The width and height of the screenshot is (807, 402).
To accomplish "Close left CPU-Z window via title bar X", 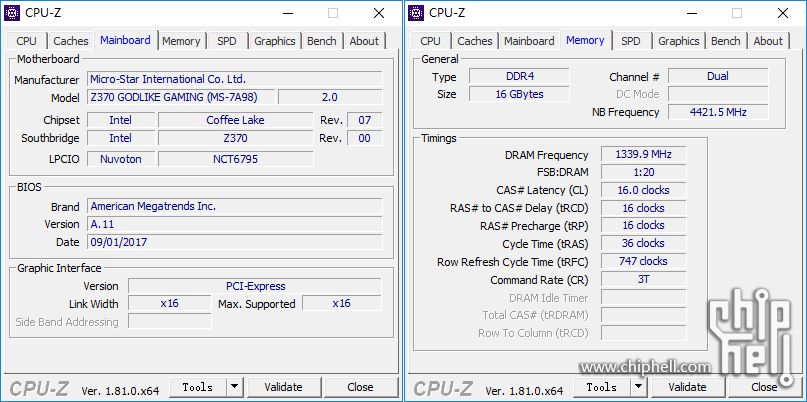I will pos(379,13).
